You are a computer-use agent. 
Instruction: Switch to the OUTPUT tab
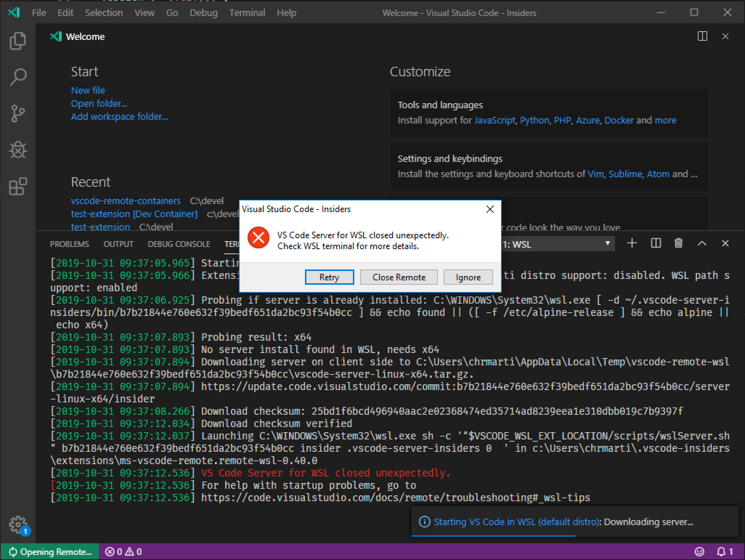coord(118,244)
